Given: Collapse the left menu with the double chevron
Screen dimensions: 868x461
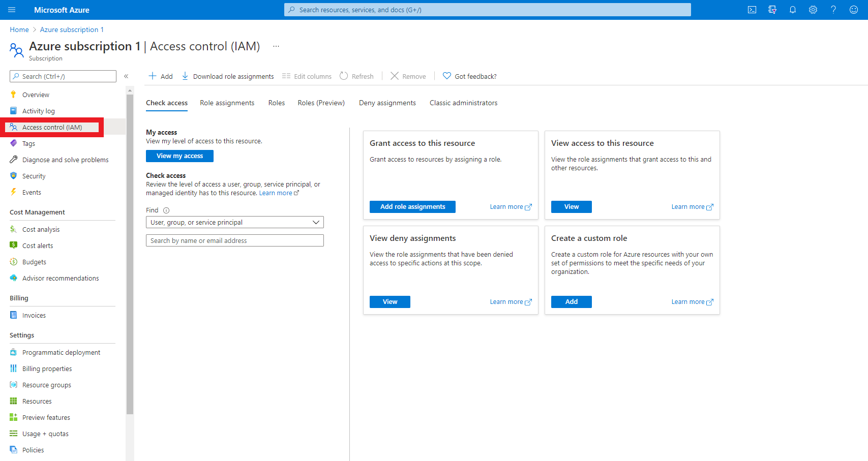Looking at the screenshot, I should 126,76.
